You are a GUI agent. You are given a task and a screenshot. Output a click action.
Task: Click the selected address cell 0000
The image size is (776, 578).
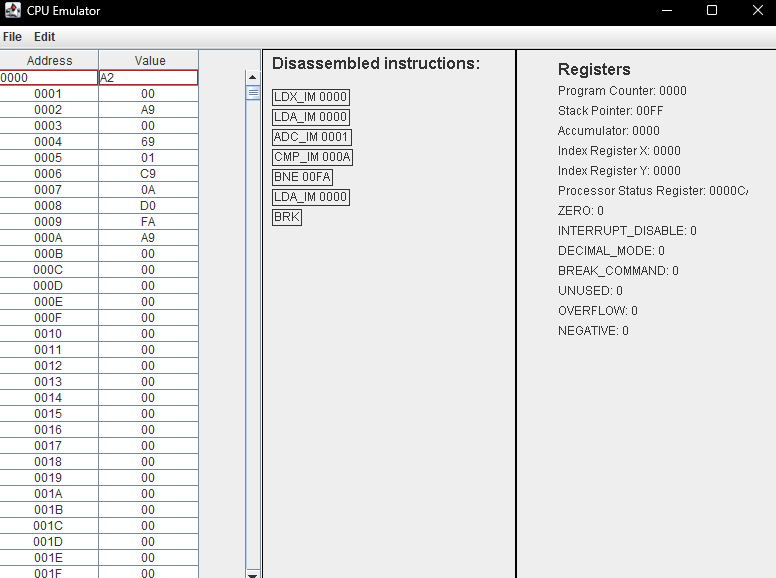(x=48, y=78)
